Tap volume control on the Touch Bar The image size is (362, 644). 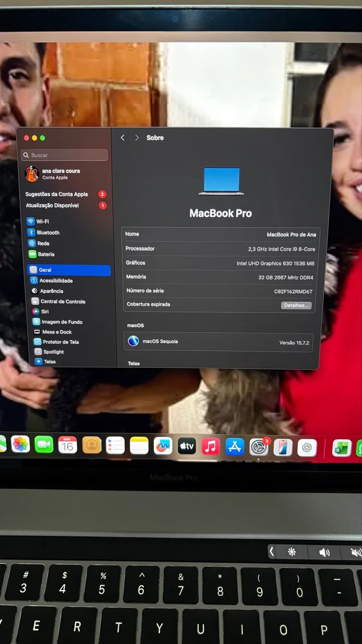[324, 552]
